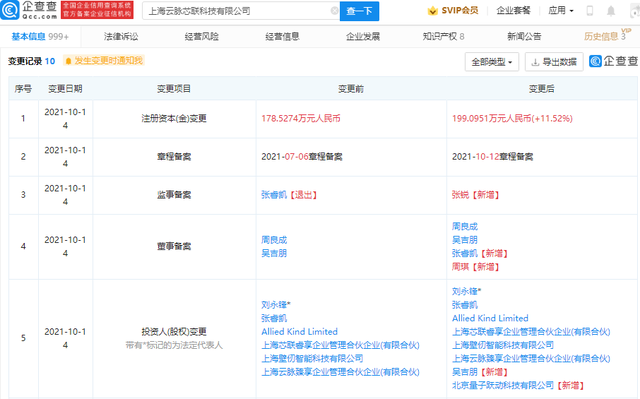
Task: Click 发生变更时通知我 notification button
Action: [104, 61]
